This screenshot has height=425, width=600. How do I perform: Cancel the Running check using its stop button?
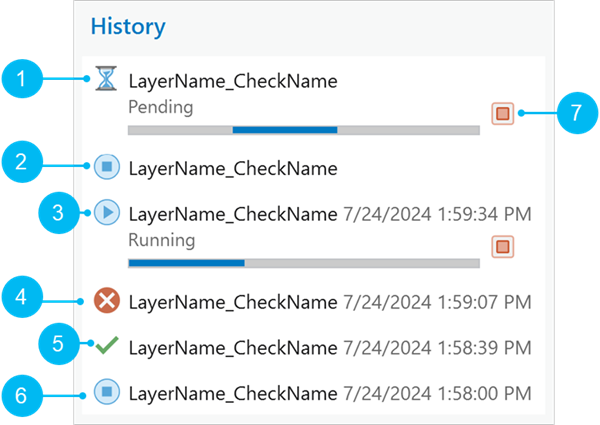pyautogui.click(x=503, y=245)
